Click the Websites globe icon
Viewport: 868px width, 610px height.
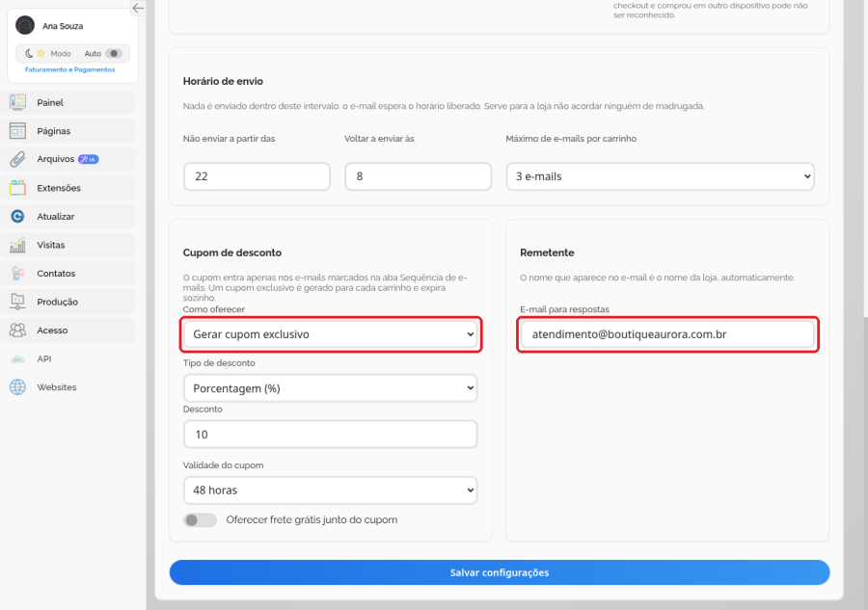pos(17,387)
